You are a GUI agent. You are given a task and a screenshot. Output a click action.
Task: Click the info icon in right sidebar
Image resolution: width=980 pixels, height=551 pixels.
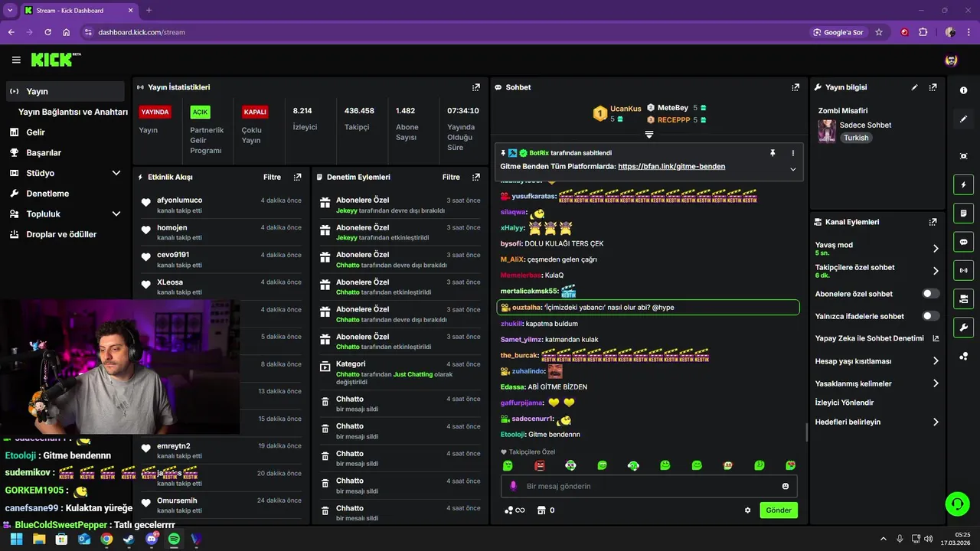963,90
